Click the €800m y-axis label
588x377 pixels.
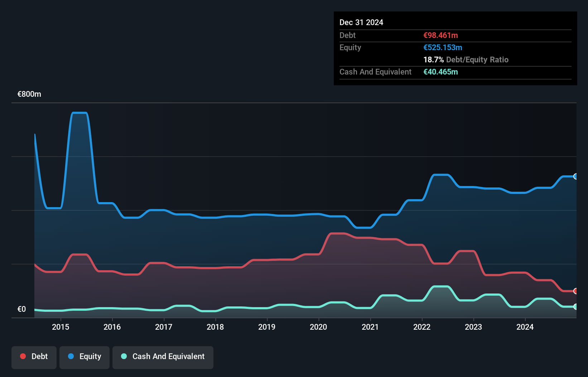pyautogui.click(x=29, y=94)
